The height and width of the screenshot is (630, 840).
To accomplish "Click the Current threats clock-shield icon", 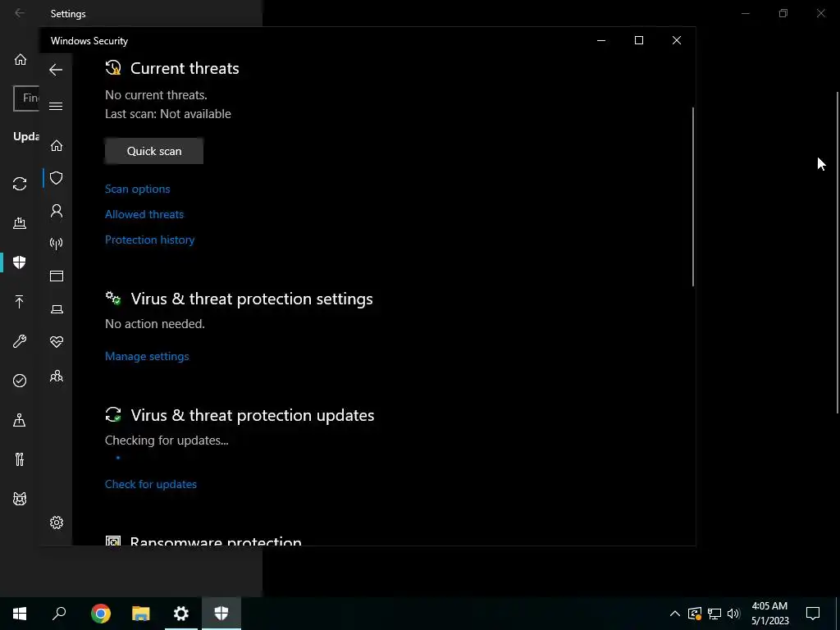I will click(x=113, y=67).
